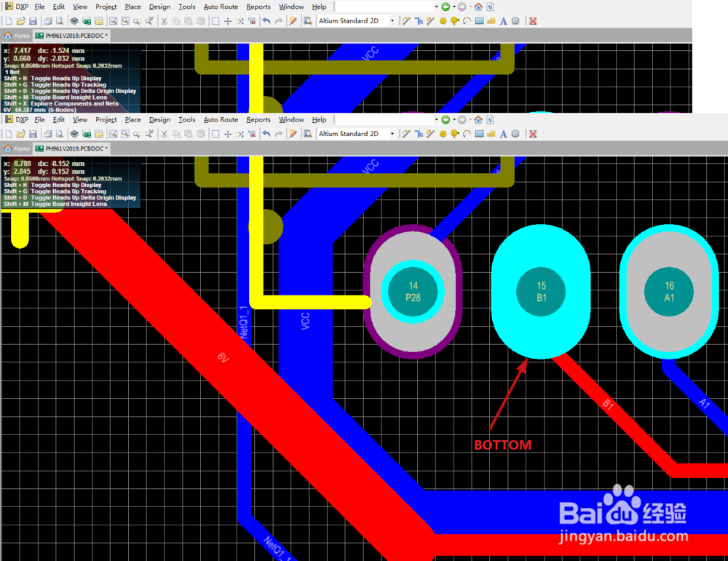Open Help menu in upper window
The height and width of the screenshot is (561, 728).
coord(319,7)
